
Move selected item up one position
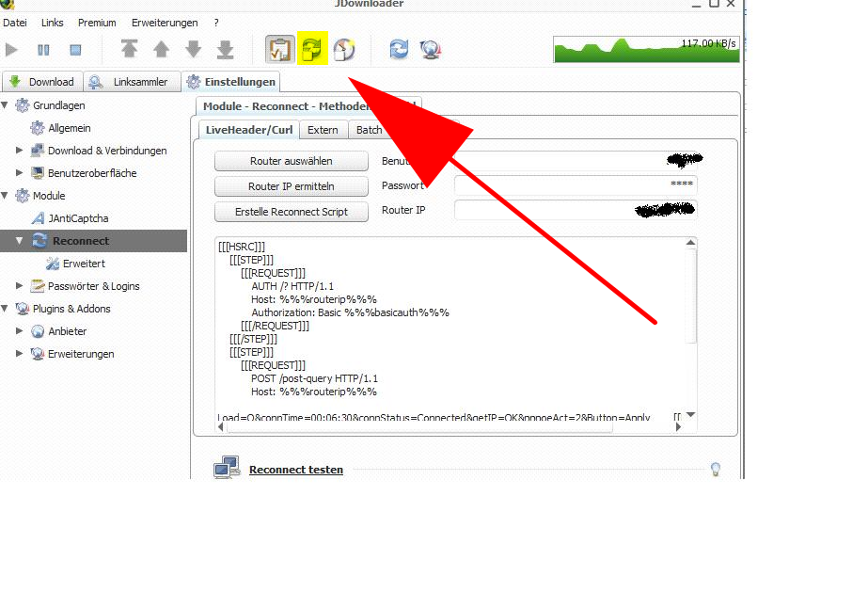click(x=161, y=49)
